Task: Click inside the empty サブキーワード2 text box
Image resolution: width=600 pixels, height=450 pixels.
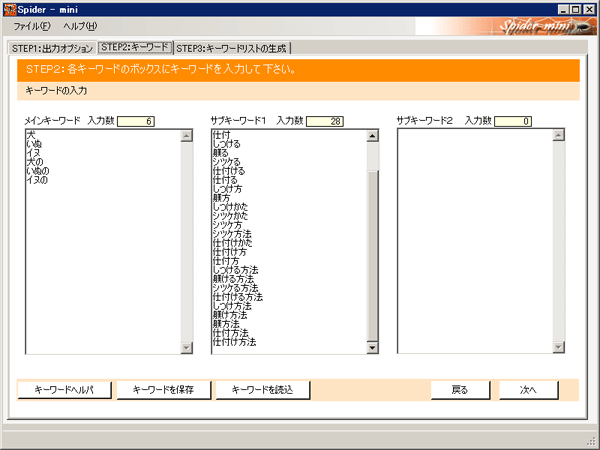Action: [x=475, y=241]
